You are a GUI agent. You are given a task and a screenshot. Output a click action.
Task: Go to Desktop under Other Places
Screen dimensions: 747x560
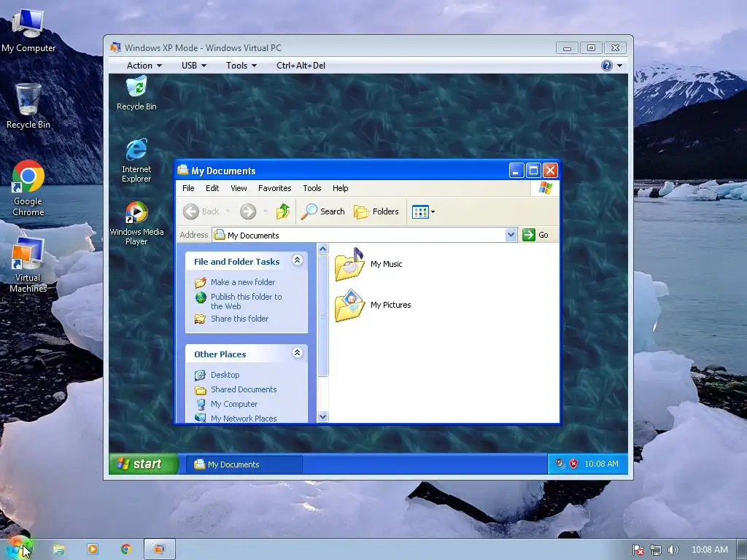(217, 375)
